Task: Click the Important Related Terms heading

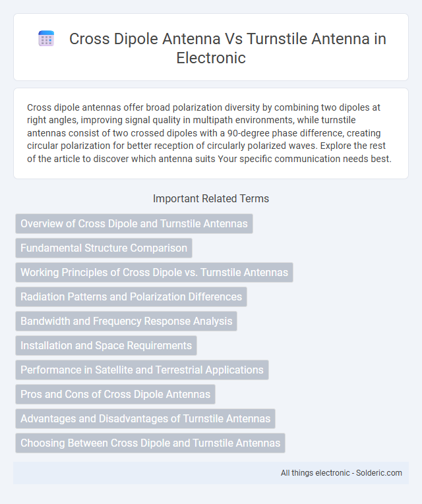Action: pos(211,199)
